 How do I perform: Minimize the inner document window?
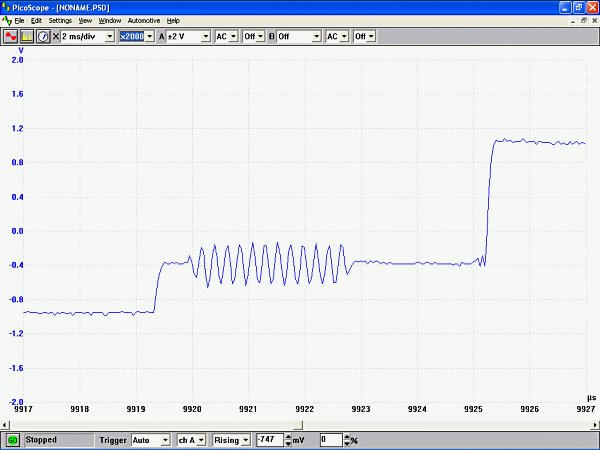(x=573, y=21)
